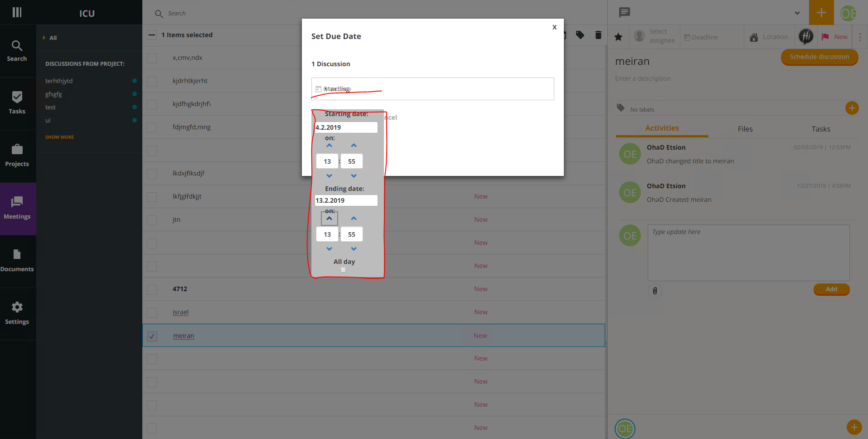Switch to the Files tab
Viewport: 868px width, 439px height.
pos(745,129)
